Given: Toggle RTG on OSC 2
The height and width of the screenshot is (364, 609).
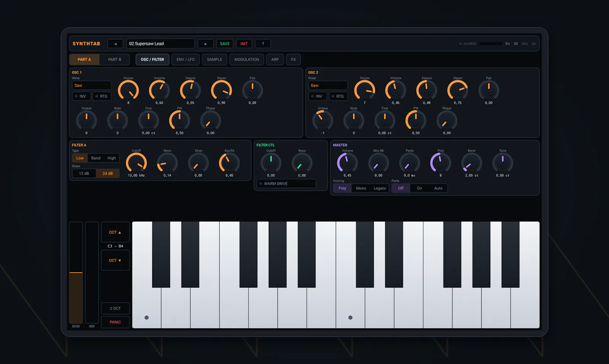Looking at the screenshot, I should pyautogui.click(x=338, y=96).
